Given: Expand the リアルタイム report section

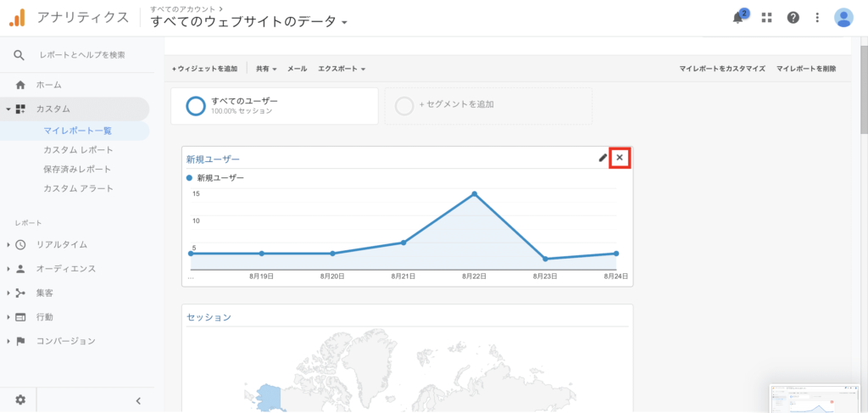Looking at the screenshot, I should pyautogui.click(x=61, y=244).
